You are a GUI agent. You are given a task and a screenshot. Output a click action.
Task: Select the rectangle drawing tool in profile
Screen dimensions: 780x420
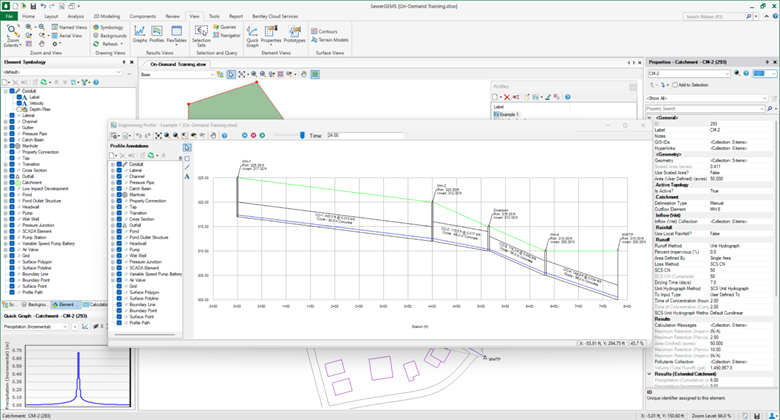tap(187, 158)
